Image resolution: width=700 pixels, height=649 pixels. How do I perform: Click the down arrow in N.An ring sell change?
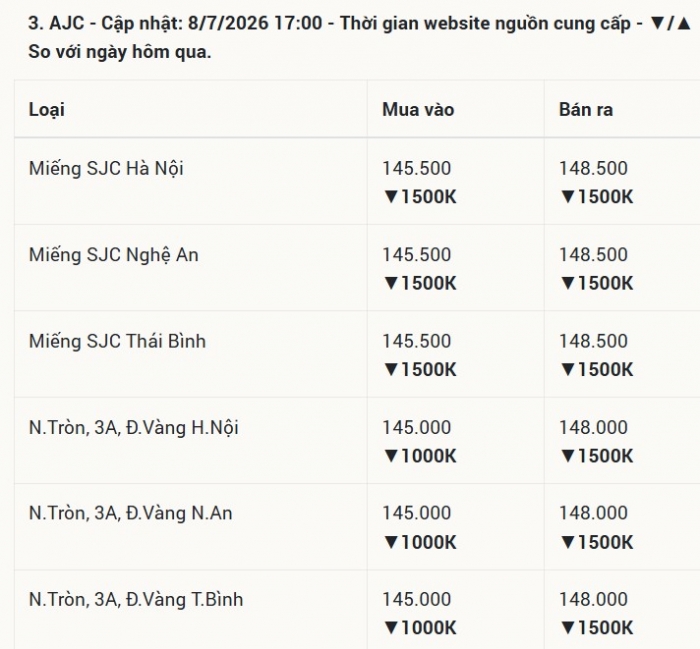click(x=567, y=542)
